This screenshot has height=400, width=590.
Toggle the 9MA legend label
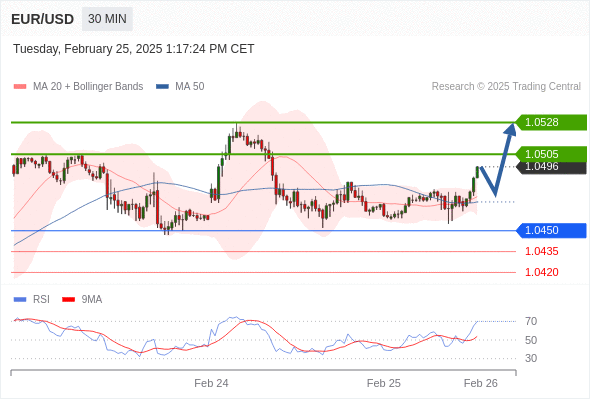92,300
